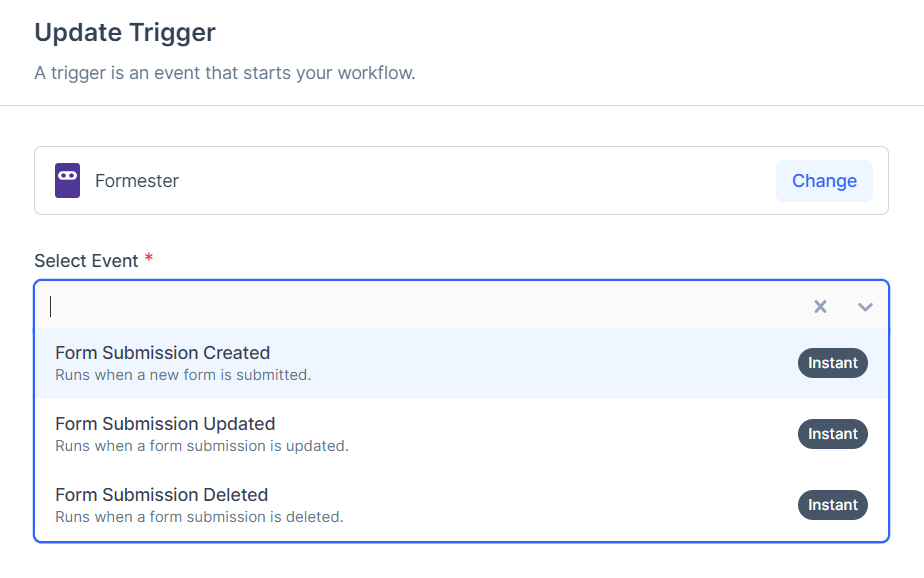The image size is (924, 578).
Task: Click the trigger description subtitle text
Action: click(224, 74)
